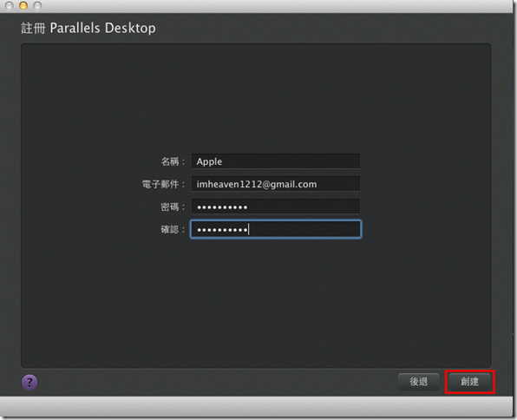Image resolution: width=517 pixels, height=420 pixels.
Task: Minimize the window using the yellow button
Action: pyautogui.click(x=23, y=5)
